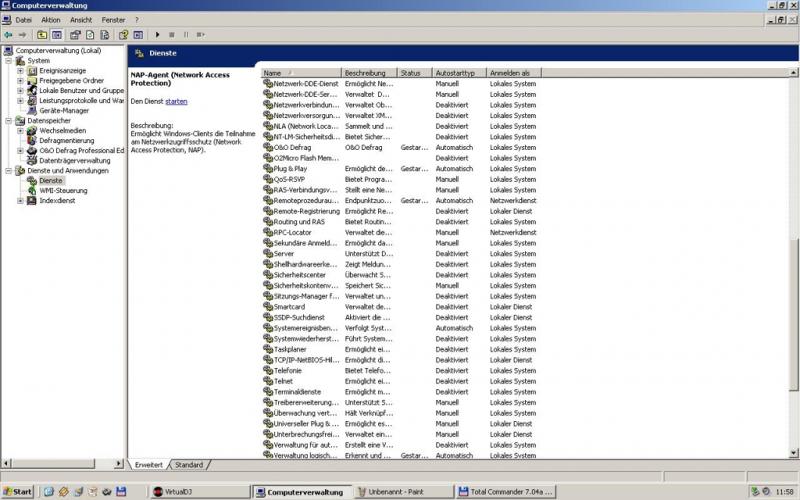The image size is (800, 500).
Task: Click the Start Service play icon
Action: 158,35
